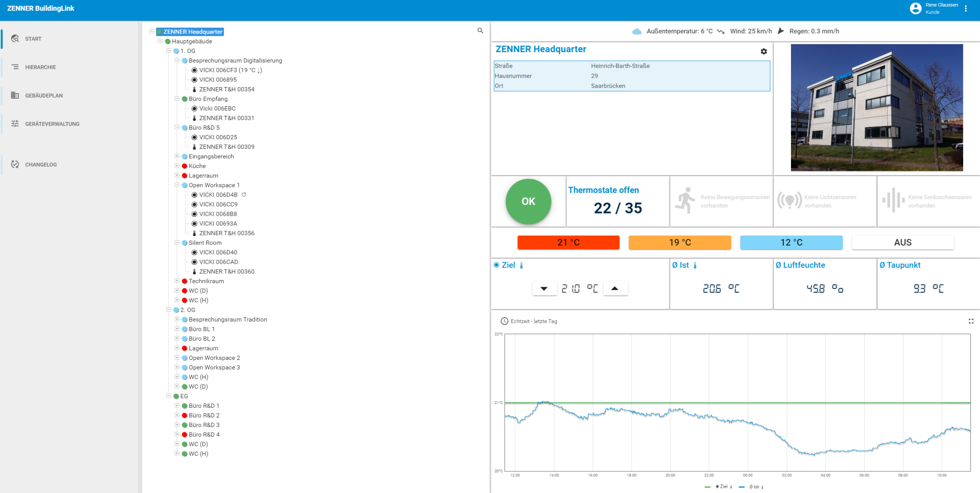This screenshot has height=493, width=980.
Task: Open Gebäudeplan in sidebar
Action: click(44, 96)
